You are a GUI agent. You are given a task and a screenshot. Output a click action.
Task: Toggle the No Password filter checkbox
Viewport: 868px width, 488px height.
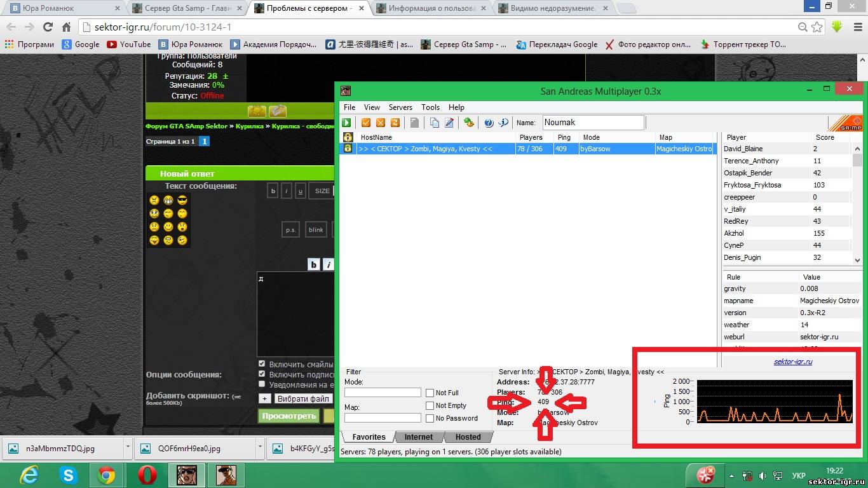pos(430,418)
